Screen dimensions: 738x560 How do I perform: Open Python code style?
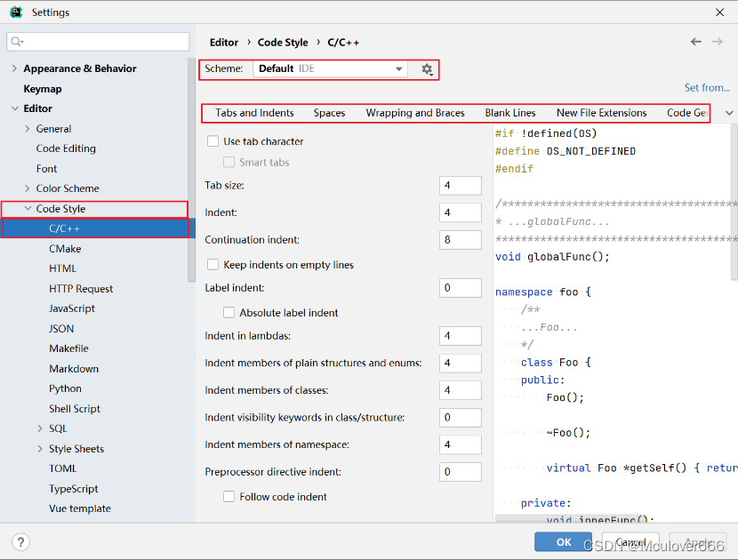tap(66, 388)
